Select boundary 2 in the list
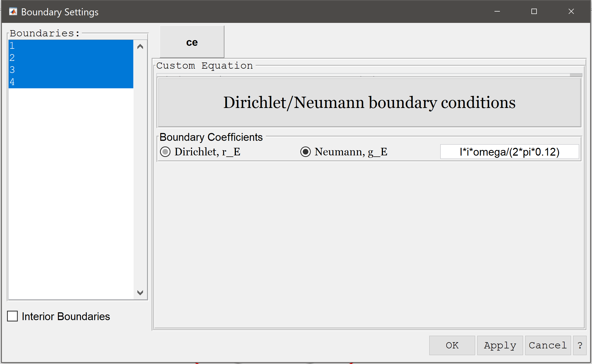 coord(71,58)
